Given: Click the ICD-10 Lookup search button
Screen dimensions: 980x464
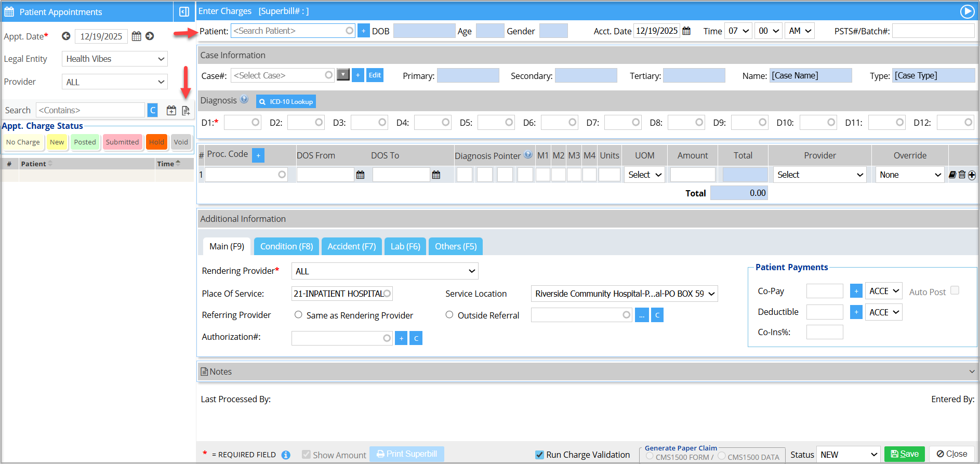Looking at the screenshot, I should pyautogui.click(x=286, y=101).
